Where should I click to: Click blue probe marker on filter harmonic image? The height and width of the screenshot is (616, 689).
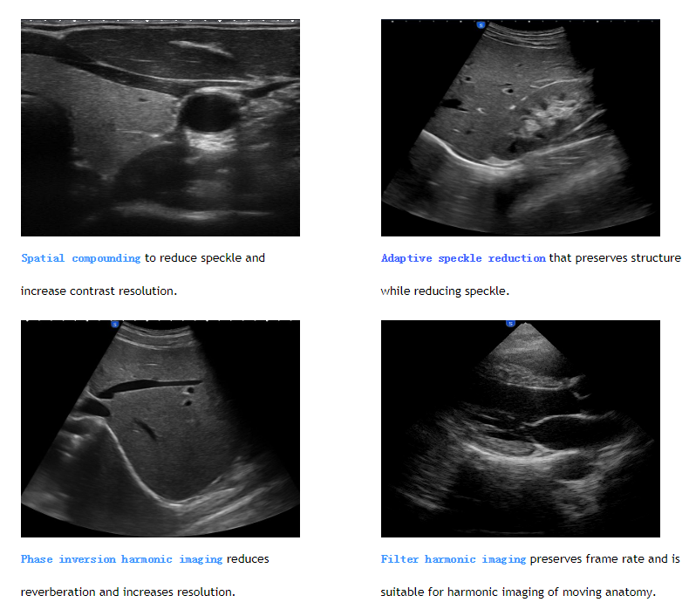[510, 324]
